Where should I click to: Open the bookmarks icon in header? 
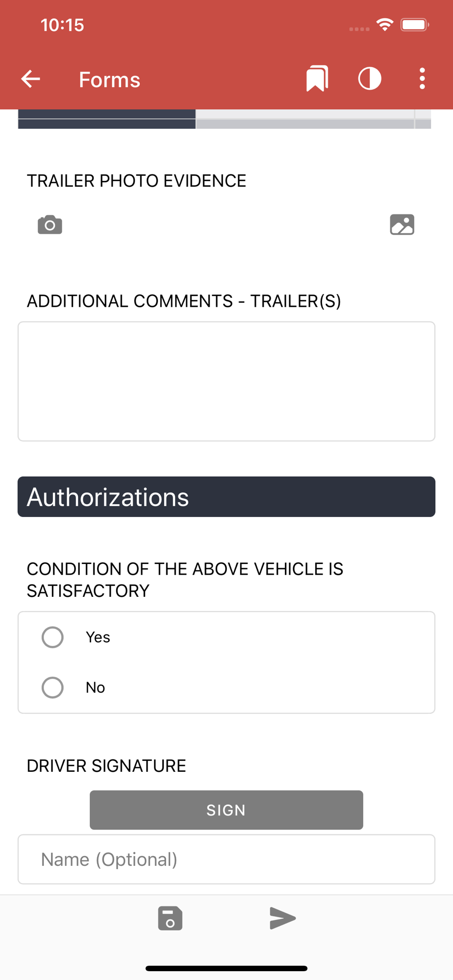pyautogui.click(x=317, y=79)
